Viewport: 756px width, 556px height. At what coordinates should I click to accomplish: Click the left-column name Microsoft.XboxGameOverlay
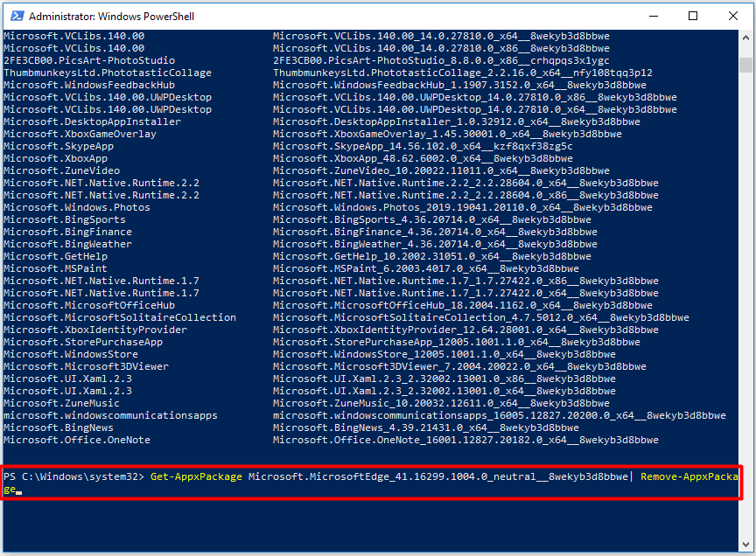[80, 134]
